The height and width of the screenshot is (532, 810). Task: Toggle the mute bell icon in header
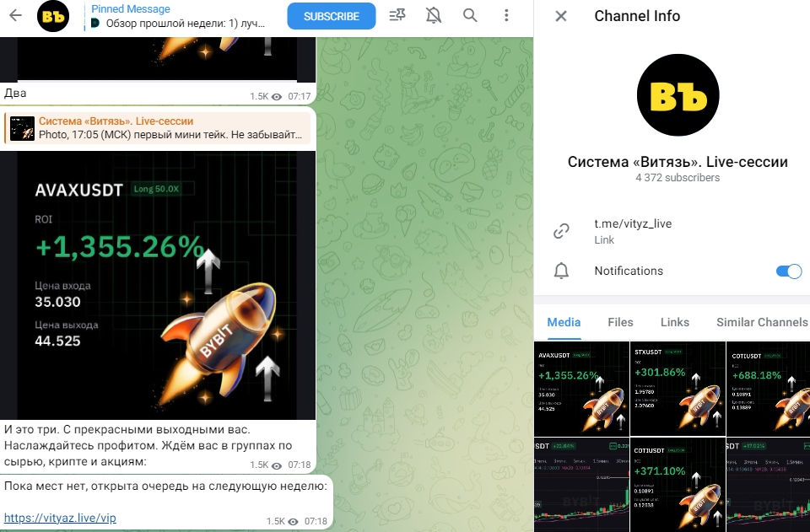(434, 16)
